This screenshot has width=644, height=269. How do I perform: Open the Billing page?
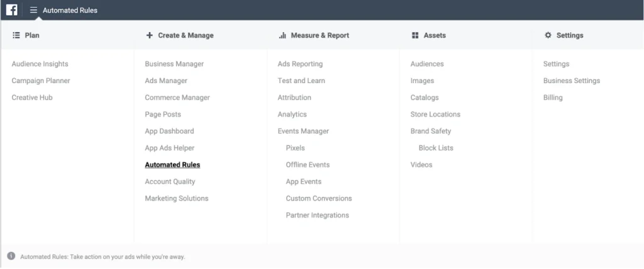[553, 98]
